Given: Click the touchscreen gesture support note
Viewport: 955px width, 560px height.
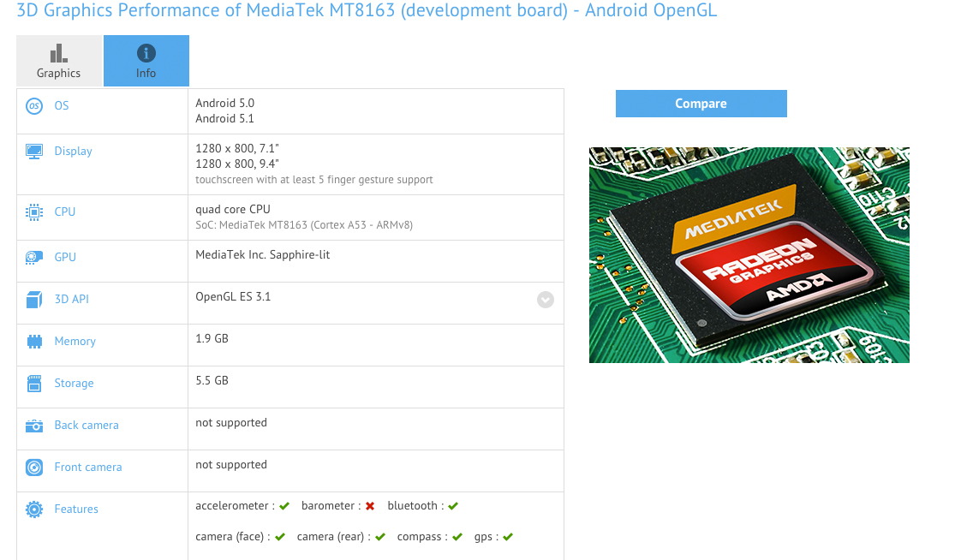Looking at the screenshot, I should click(314, 180).
